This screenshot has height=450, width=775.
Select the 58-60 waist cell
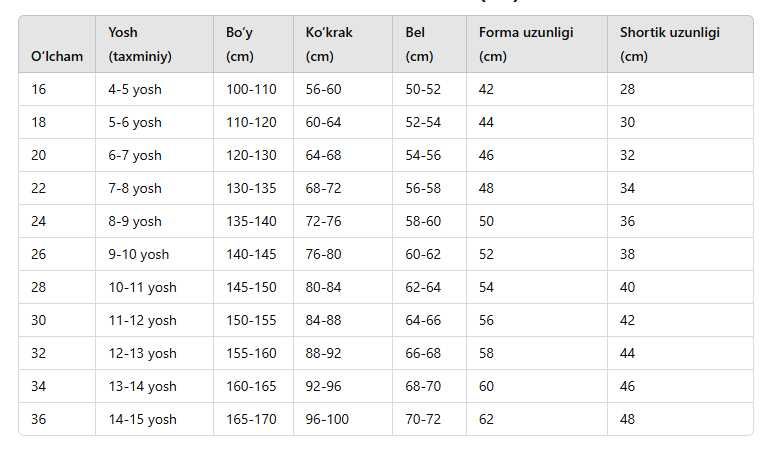tap(423, 221)
